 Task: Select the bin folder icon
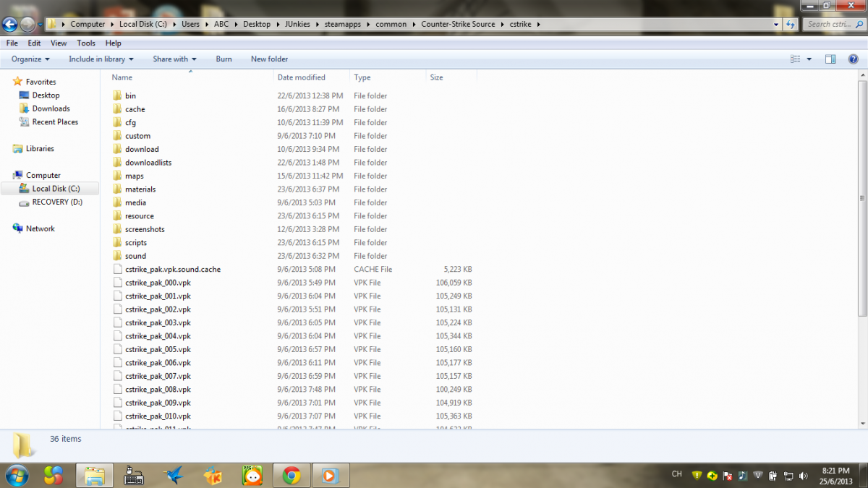coord(119,95)
